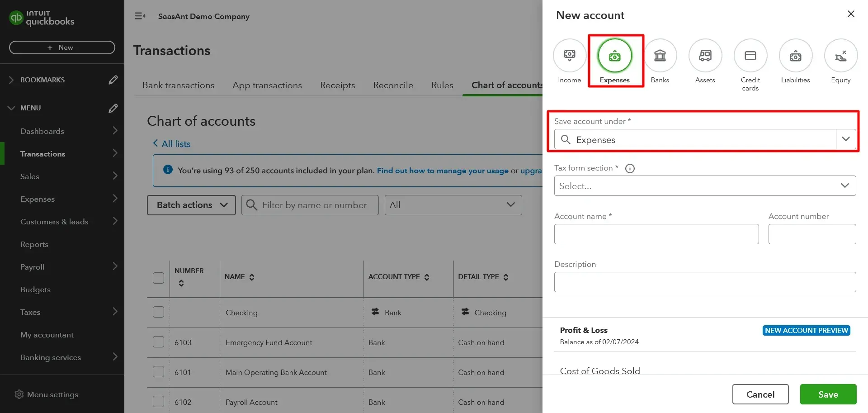This screenshot has height=413, width=868.
Task: Select the Expenses account type icon
Action: 614,56
